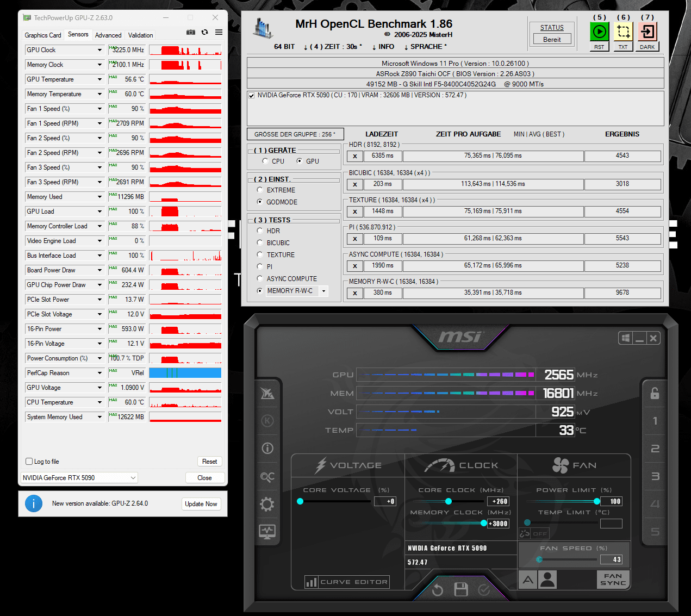Launch Afterburner OC Scanner

click(x=267, y=476)
